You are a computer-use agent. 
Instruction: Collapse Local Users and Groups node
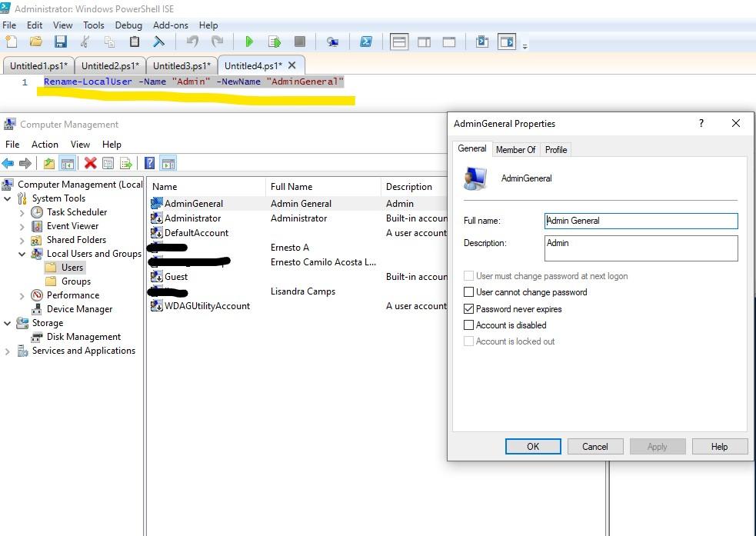pos(22,254)
